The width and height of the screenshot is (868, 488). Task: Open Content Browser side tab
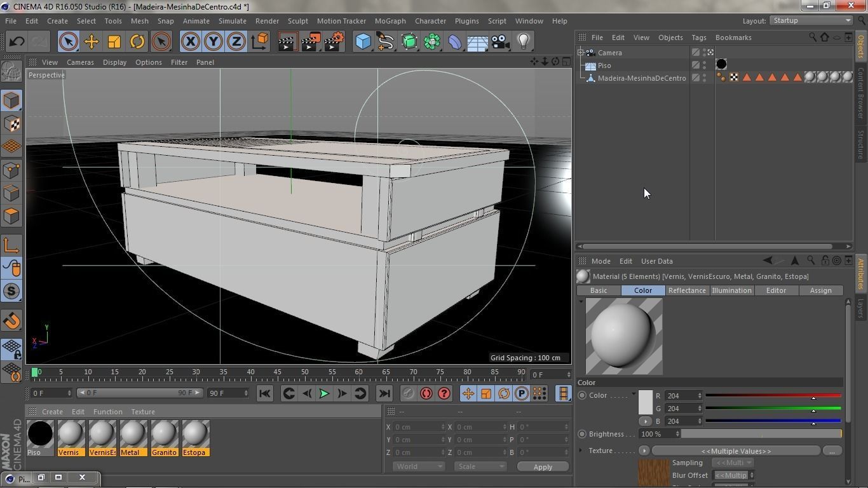pyautogui.click(x=861, y=93)
